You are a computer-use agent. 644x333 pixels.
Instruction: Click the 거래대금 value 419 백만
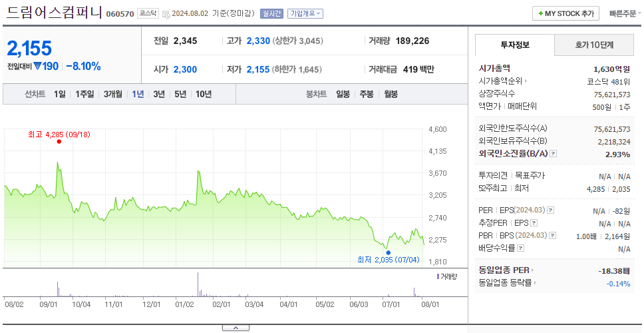coord(418,69)
